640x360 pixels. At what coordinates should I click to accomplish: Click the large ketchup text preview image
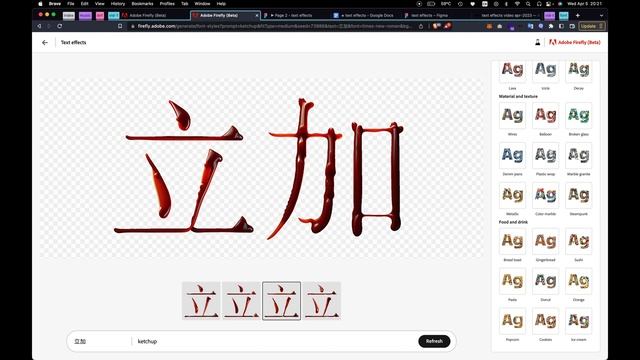[261, 169]
